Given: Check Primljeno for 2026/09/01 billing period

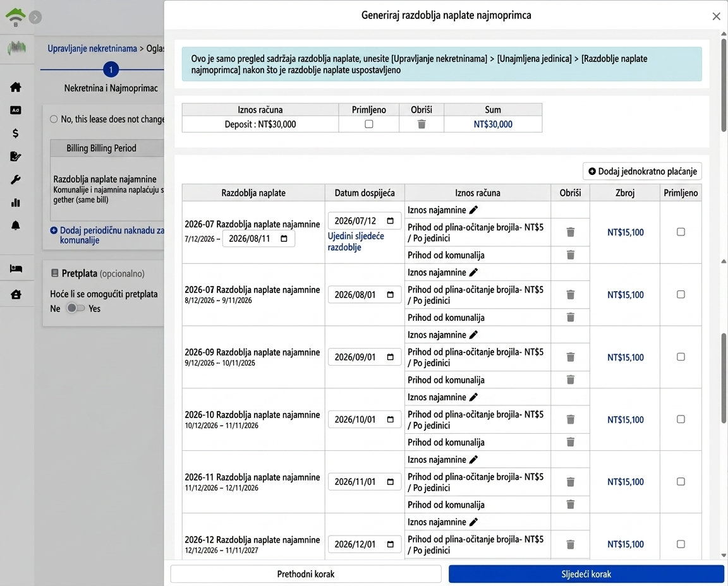Looking at the screenshot, I should point(680,357).
